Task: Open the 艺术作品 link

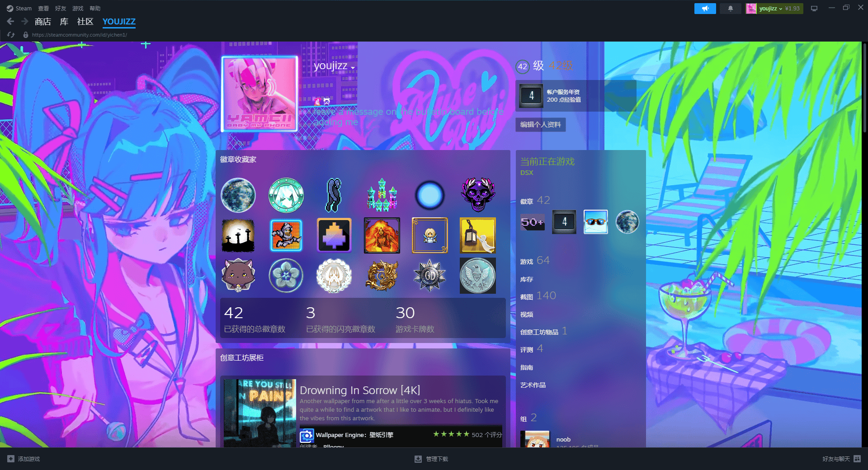Action: coord(533,385)
